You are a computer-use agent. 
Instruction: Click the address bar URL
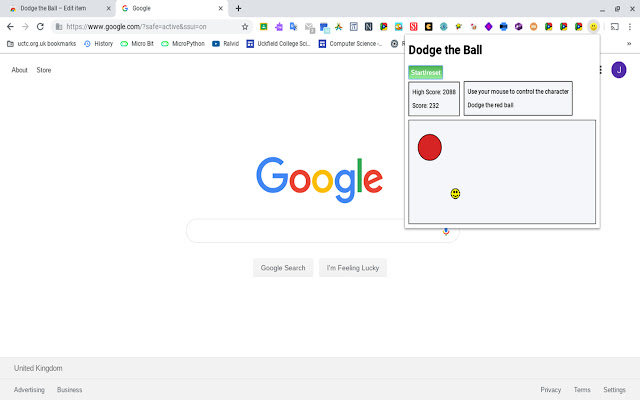click(x=136, y=27)
